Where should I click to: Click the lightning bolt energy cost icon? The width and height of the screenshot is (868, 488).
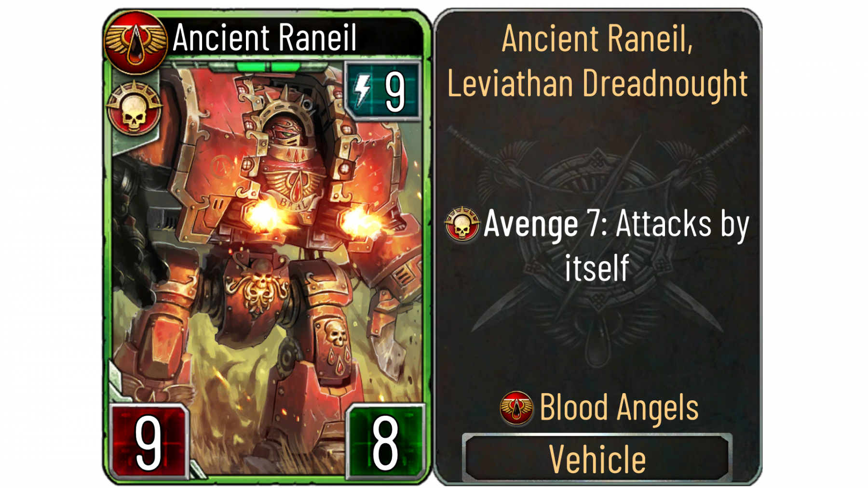click(x=363, y=91)
